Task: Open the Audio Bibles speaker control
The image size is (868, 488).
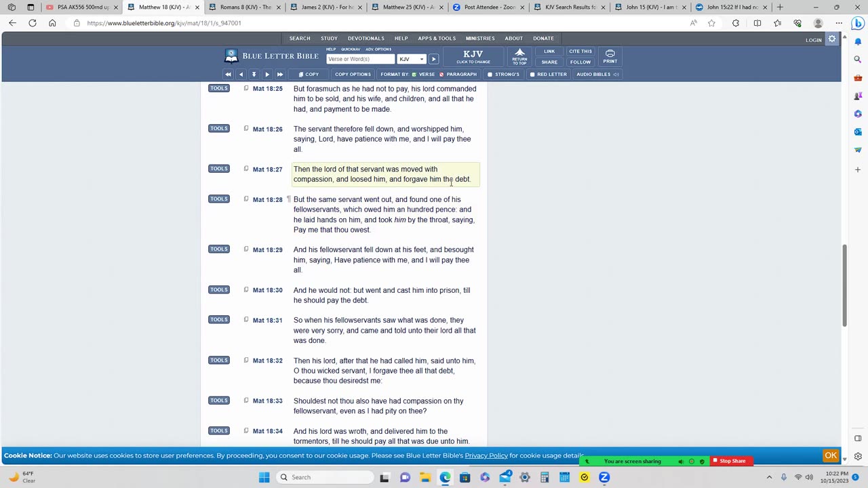Action: [x=597, y=75]
